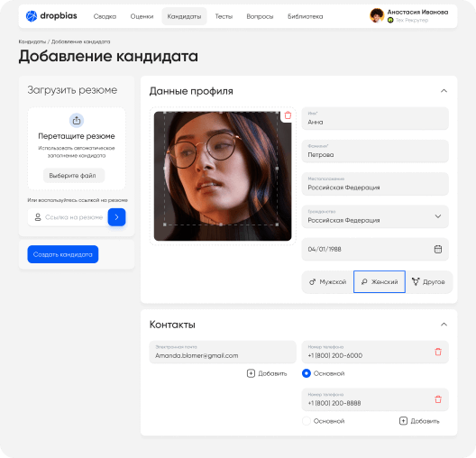This screenshot has height=458, width=476.
Task: Submit resume link with arrow button
Action: pyautogui.click(x=116, y=217)
